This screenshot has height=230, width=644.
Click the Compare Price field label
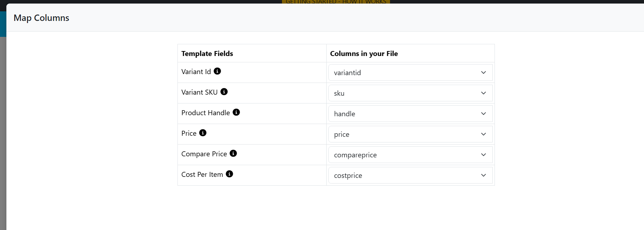pyautogui.click(x=204, y=154)
